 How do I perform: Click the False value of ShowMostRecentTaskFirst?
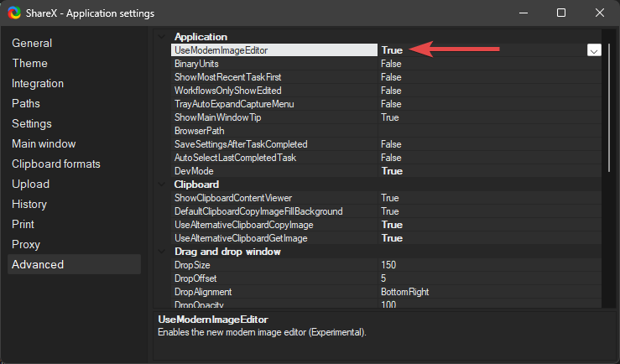coord(391,77)
